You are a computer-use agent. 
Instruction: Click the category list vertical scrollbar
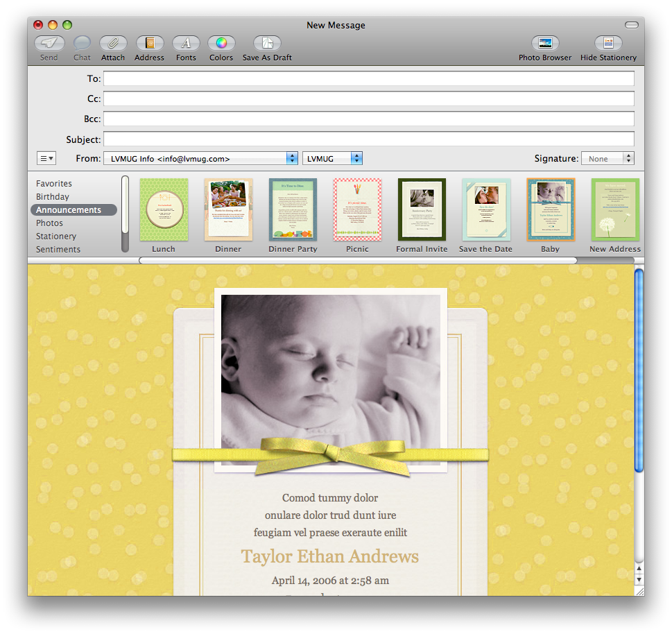pos(125,214)
